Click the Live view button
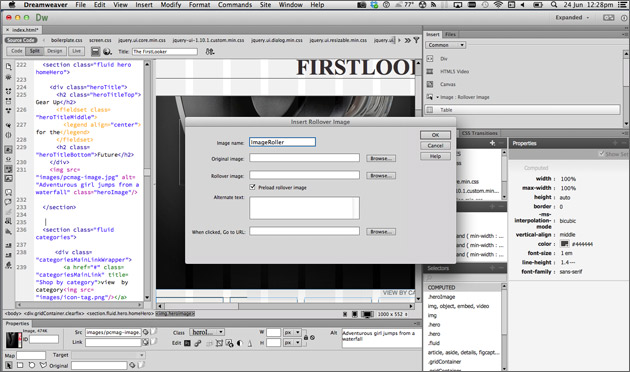This screenshot has width=630, height=372. 76,51
